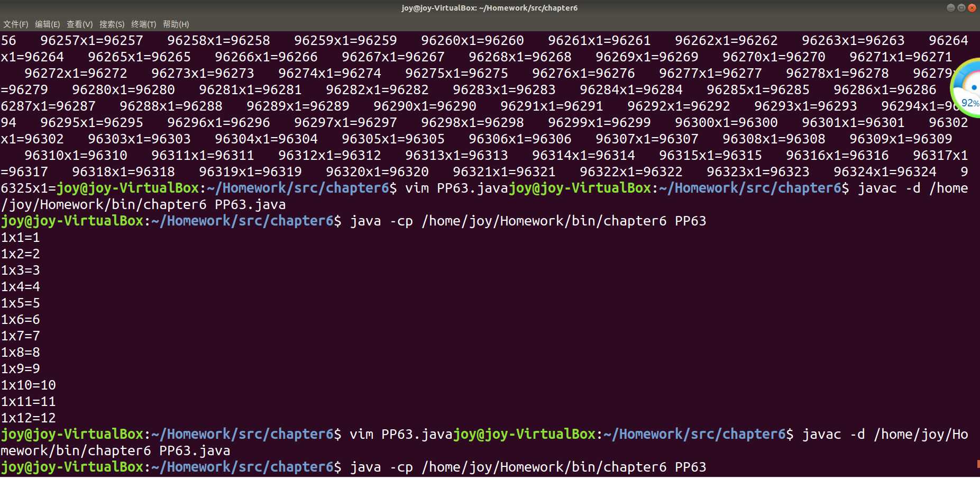Click the 92% floating monitor widget
Image resolution: width=980 pixels, height=478 pixels.
(x=966, y=88)
